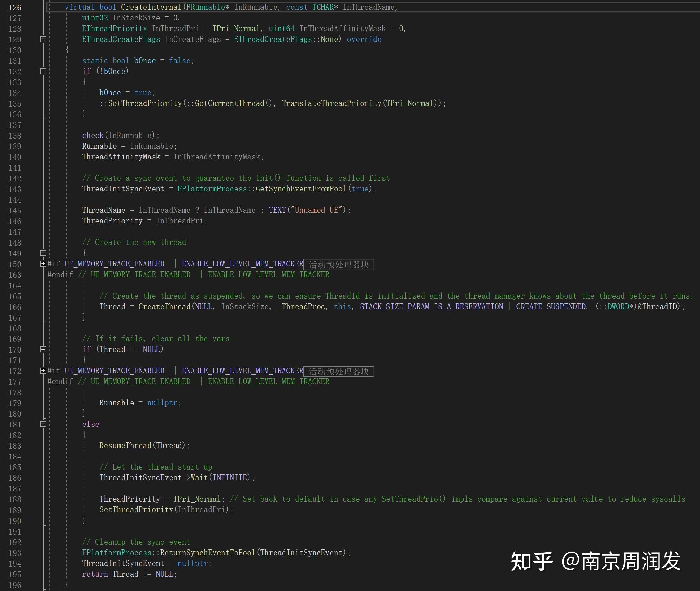This screenshot has height=591, width=700.
Task: Click the 活动预处理器块 label on line 172
Action: pos(339,371)
